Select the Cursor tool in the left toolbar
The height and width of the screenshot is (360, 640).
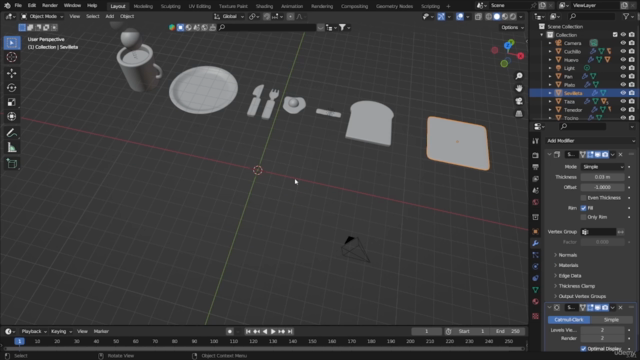[x=11, y=57]
